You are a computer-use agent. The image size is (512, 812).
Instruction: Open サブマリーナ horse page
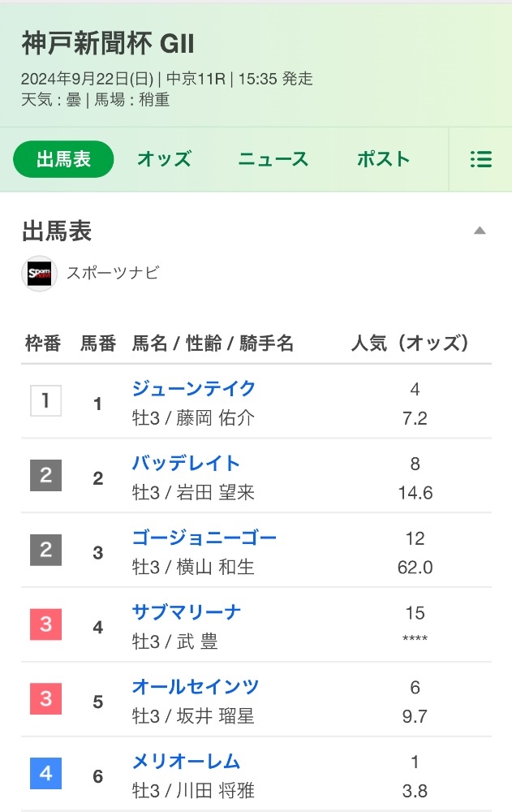tap(187, 612)
